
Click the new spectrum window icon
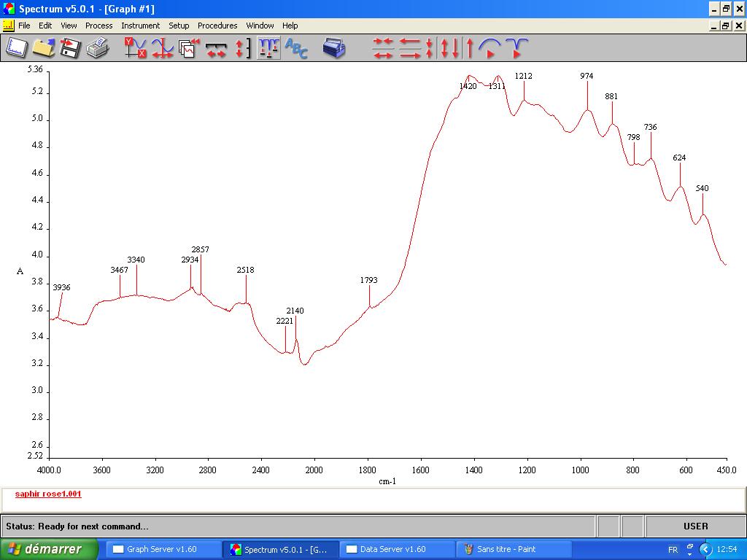coord(16,48)
